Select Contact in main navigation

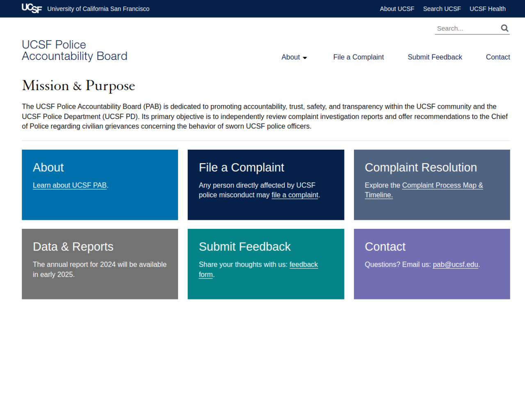click(498, 57)
